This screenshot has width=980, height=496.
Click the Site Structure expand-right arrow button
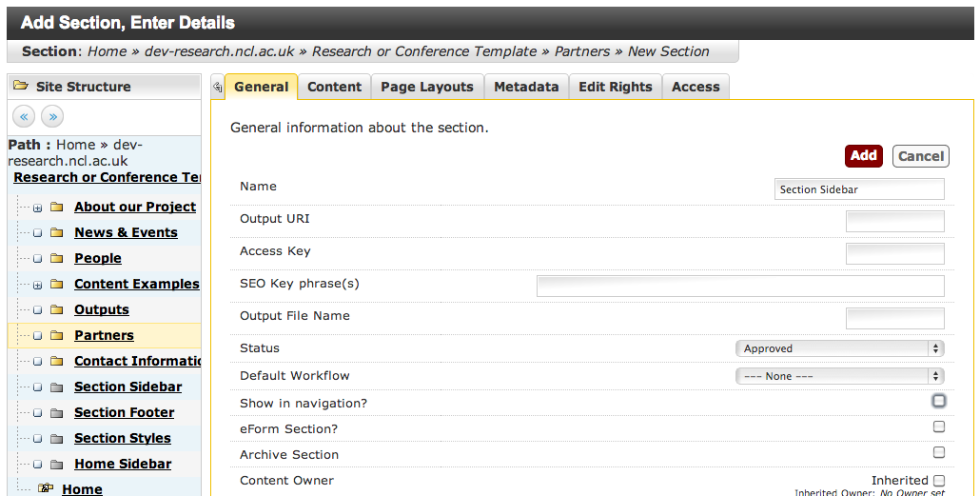pyautogui.click(x=52, y=116)
